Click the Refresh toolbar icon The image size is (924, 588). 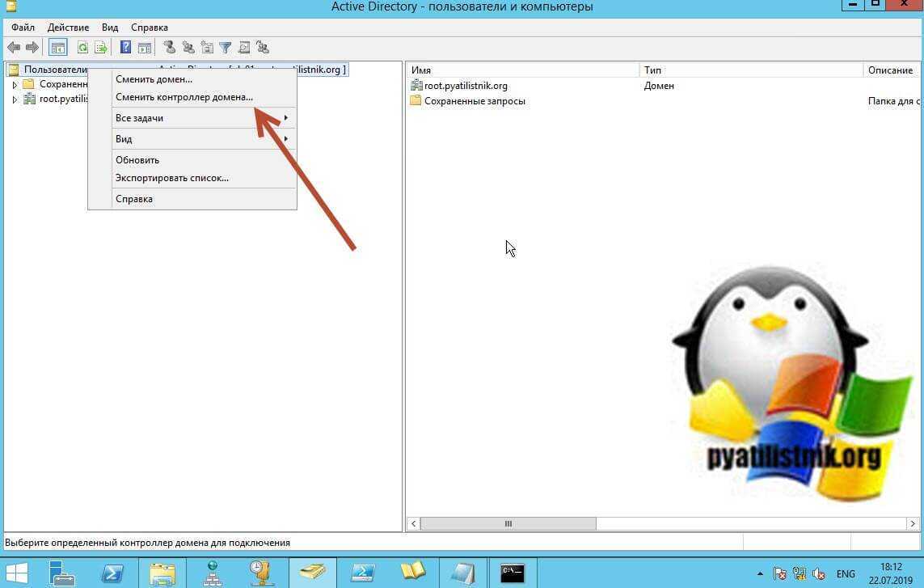pyautogui.click(x=82, y=48)
